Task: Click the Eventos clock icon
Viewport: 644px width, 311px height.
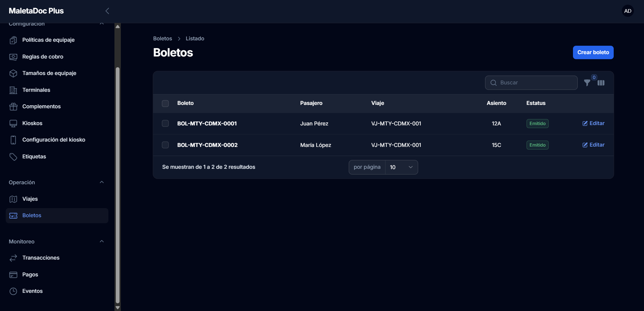Action: [13, 291]
